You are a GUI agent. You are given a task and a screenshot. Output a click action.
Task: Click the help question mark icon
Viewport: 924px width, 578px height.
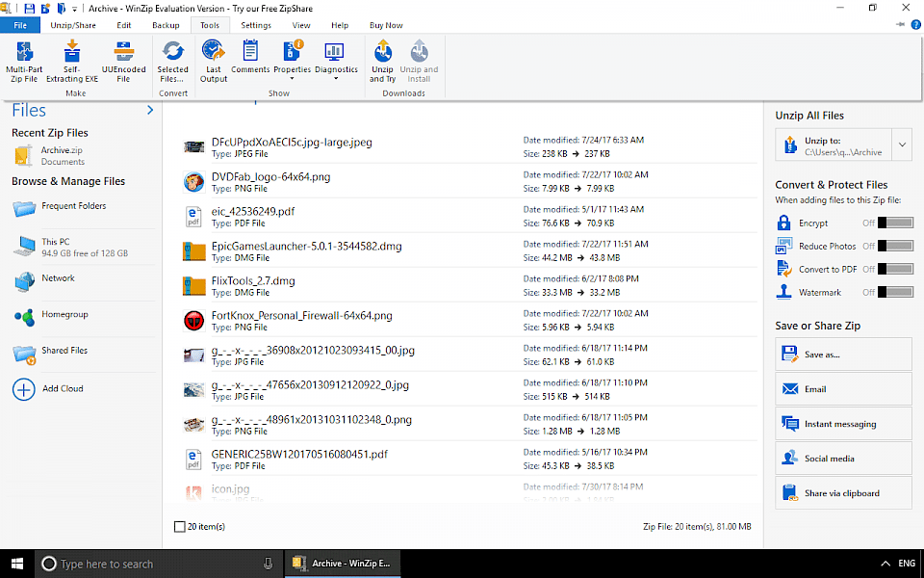(x=915, y=25)
